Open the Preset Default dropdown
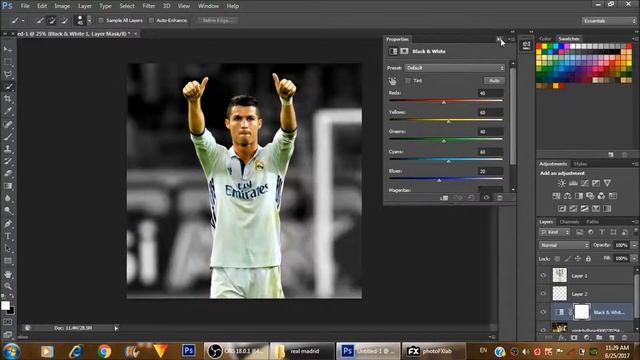The image size is (640, 360). [x=454, y=68]
